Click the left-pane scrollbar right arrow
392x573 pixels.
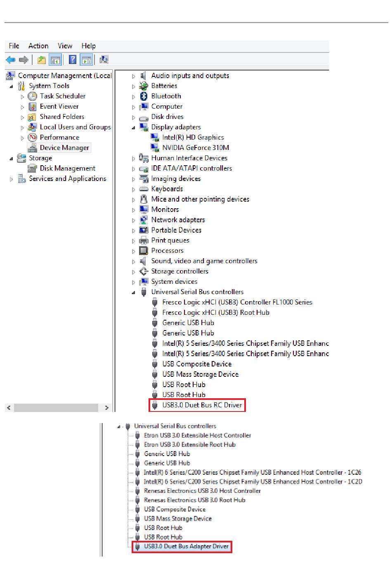(x=107, y=408)
